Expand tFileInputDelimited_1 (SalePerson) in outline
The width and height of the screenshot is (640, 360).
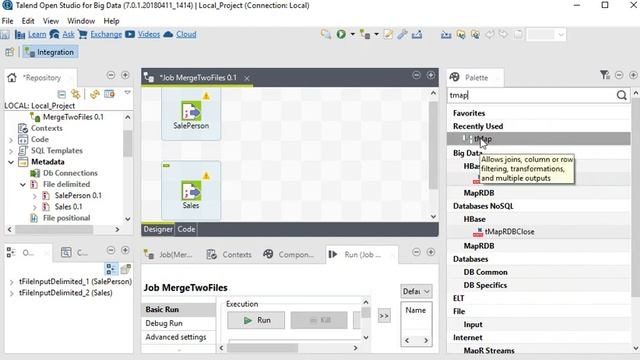(11, 282)
